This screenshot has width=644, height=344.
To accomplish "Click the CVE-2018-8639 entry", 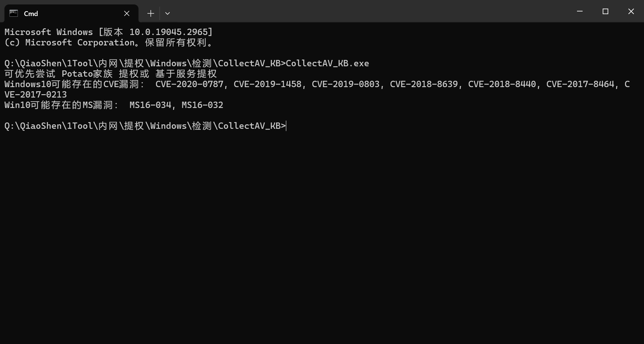I will coord(424,85).
